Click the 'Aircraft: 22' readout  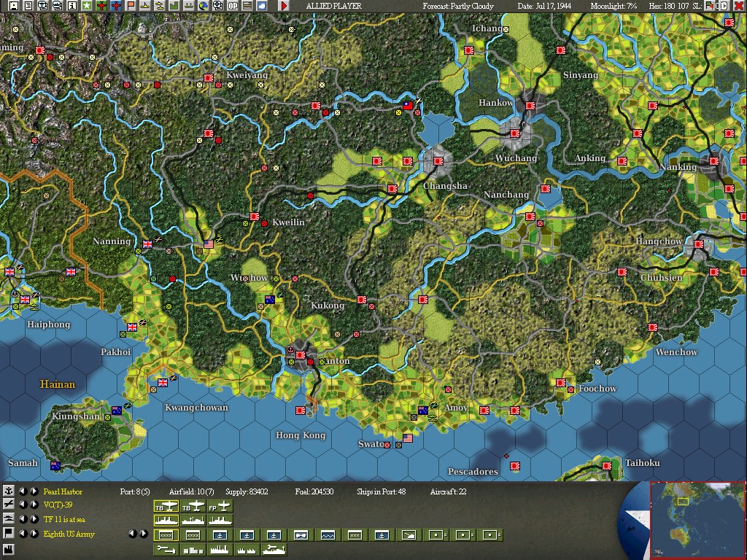[x=449, y=491]
